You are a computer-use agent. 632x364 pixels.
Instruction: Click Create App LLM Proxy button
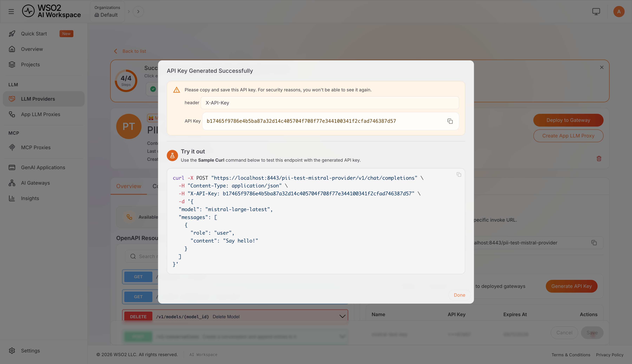click(568, 136)
